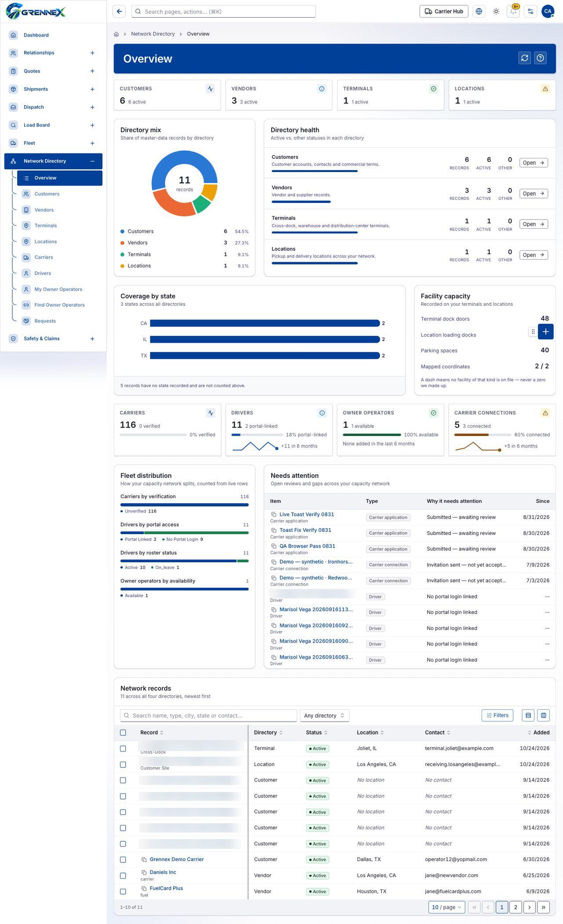Navigate to the Dashboard sidebar item
This screenshot has height=924, width=563.
coord(53,35)
